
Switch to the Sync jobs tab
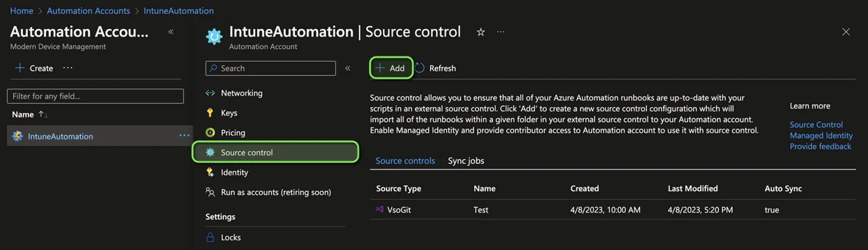pyautogui.click(x=466, y=161)
